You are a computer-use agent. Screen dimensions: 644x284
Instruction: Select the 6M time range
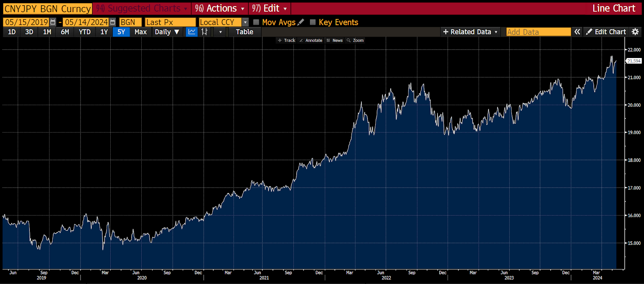coord(65,32)
